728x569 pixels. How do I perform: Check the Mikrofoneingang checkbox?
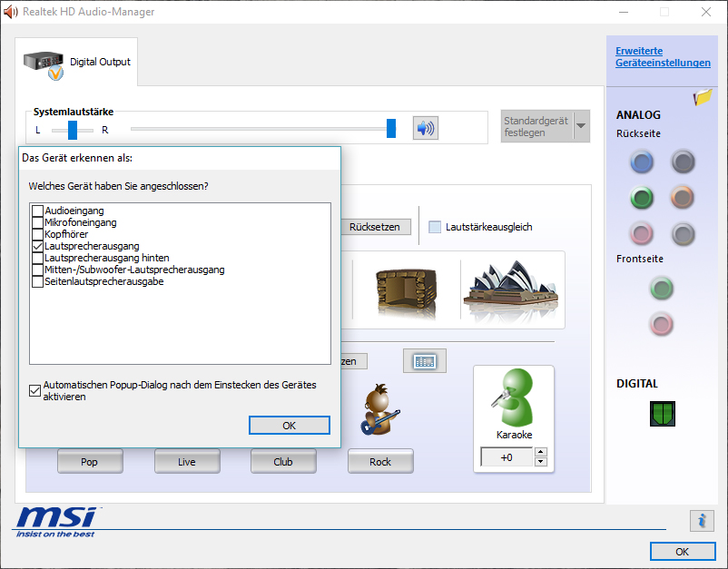coord(37,222)
